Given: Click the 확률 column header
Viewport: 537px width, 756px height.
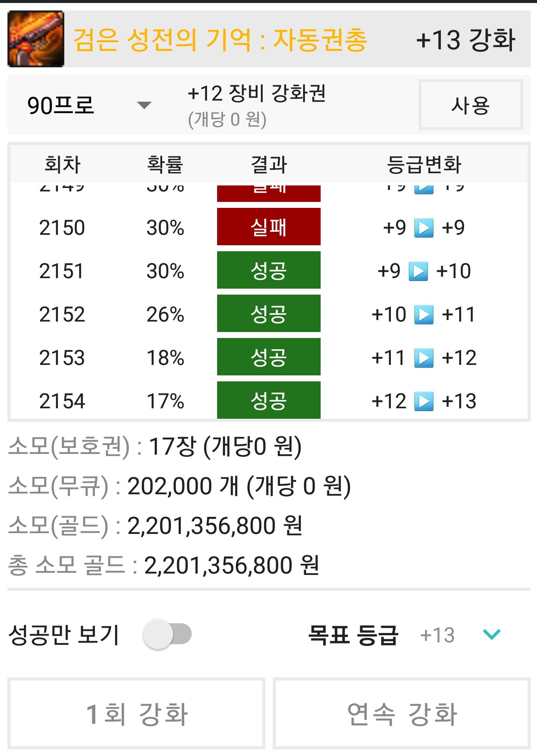Looking at the screenshot, I should pyautogui.click(x=165, y=164).
